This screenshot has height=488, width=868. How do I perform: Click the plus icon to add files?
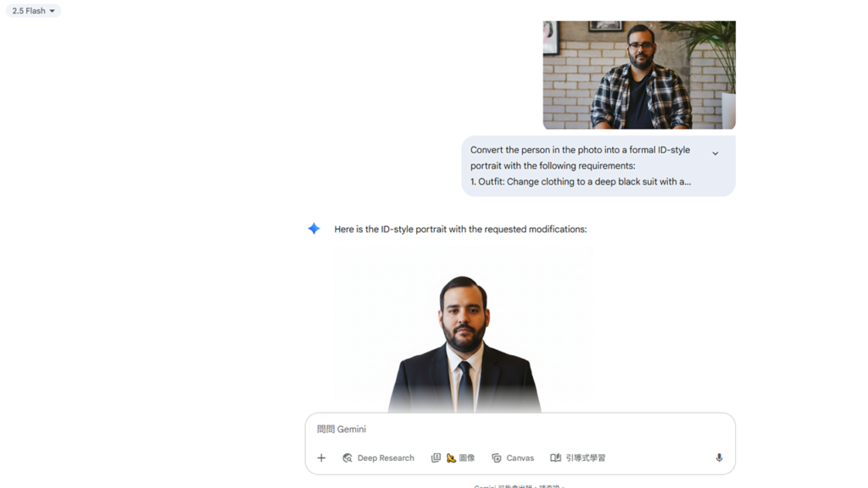(x=321, y=457)
